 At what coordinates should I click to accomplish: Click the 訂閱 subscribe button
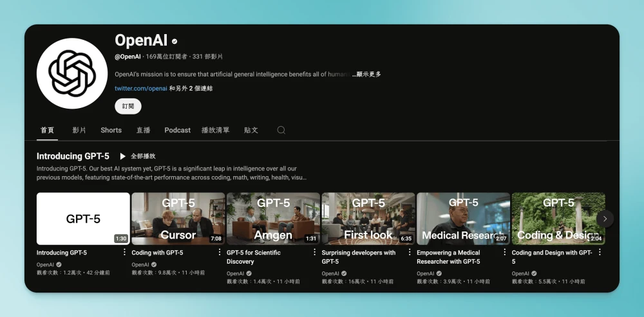(128, 106)
